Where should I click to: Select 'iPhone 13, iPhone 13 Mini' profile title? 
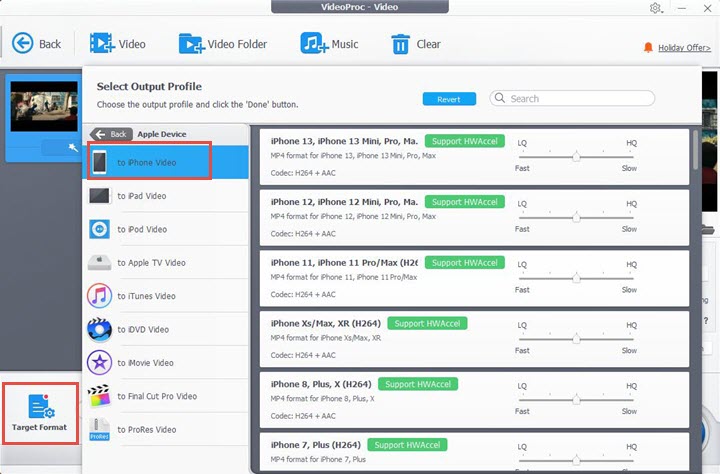tap(344, 141)
